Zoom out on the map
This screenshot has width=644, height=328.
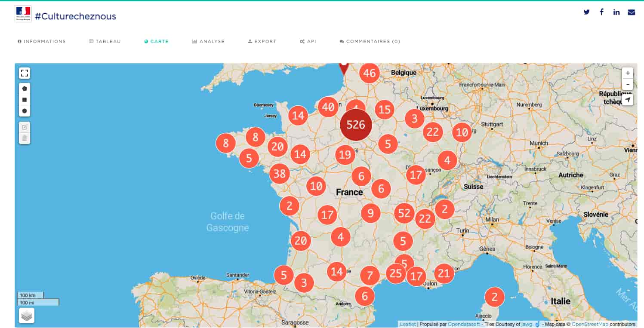(x=628, y=85)
